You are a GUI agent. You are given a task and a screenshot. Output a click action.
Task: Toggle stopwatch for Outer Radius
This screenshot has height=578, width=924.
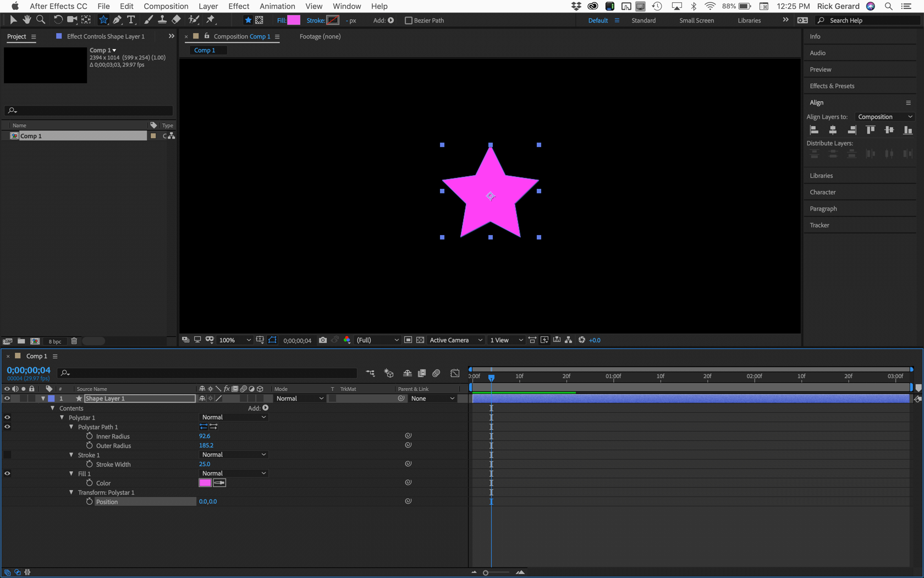pyautogui.click(x=90, y=445)
